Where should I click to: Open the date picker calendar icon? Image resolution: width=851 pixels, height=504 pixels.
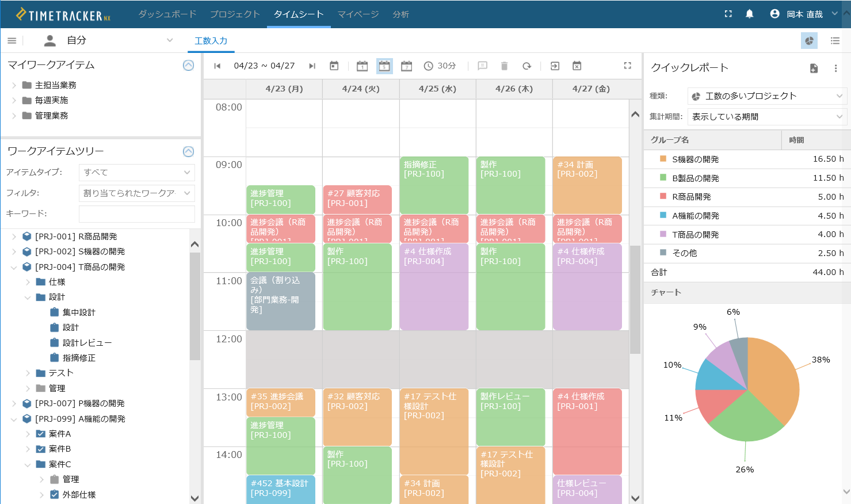[x=334, y=66]
